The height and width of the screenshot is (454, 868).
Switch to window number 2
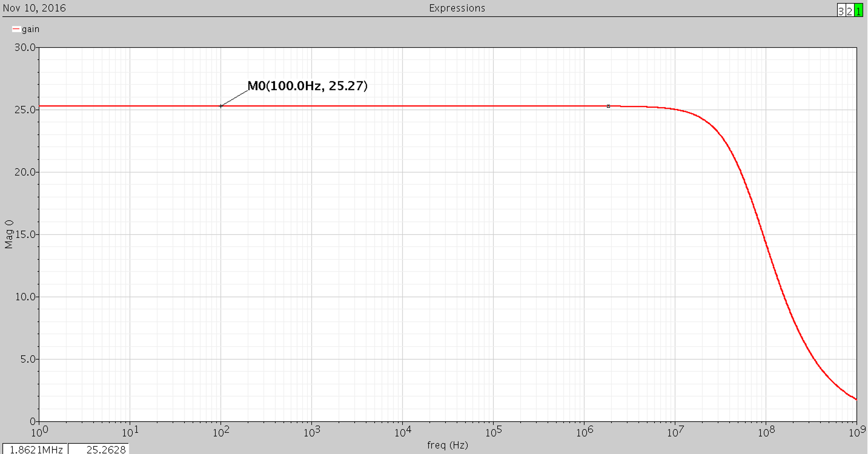tap(850, 11)
